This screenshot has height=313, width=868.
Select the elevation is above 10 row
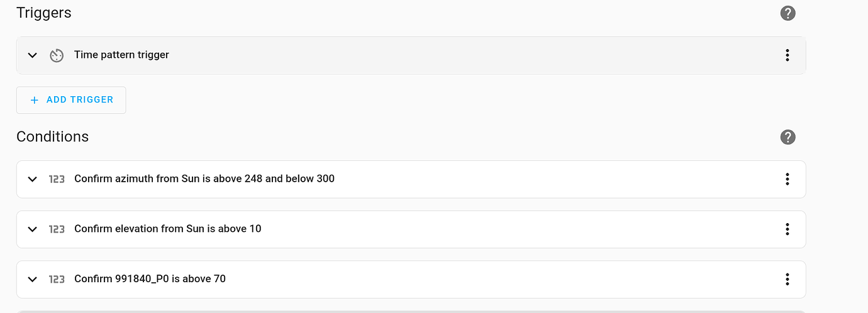[x=411, y=229]
